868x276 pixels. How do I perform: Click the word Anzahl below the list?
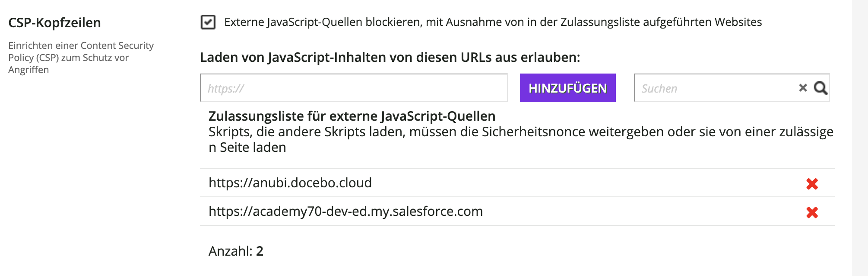(230, 251)
